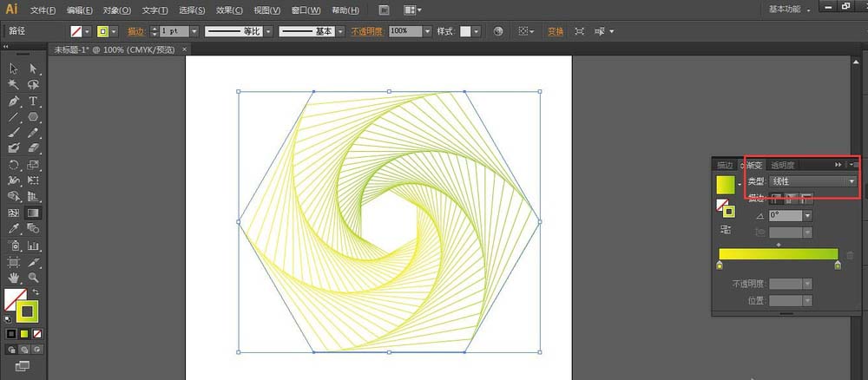Change screen mode button at toolbox bottom
This screenshot has width=868, height=380.
23,365
